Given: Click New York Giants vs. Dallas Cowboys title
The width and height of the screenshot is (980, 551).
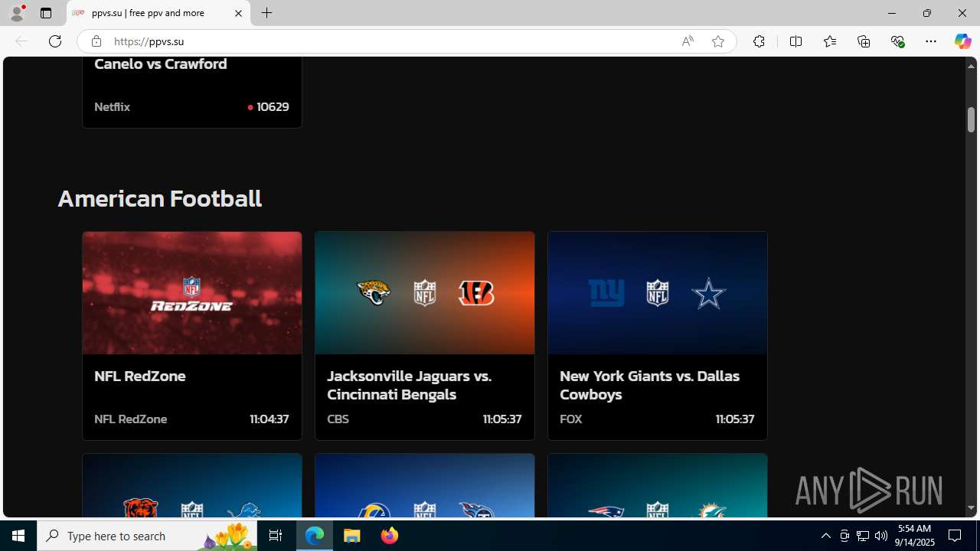Looking at the screenshot, I should coord(649,385).
